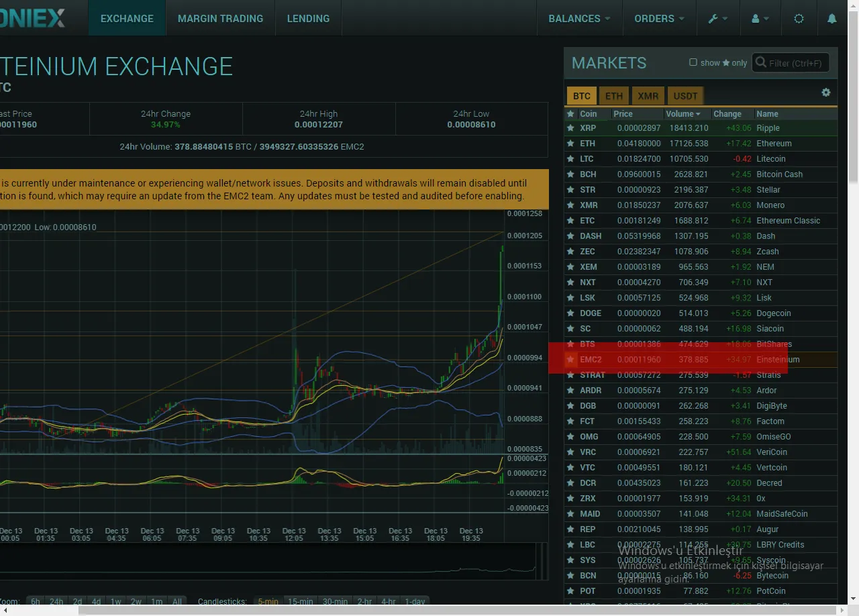Open the Ethereum market row
The height and width of the screenshot is (616, 859).
coord(701,144)
